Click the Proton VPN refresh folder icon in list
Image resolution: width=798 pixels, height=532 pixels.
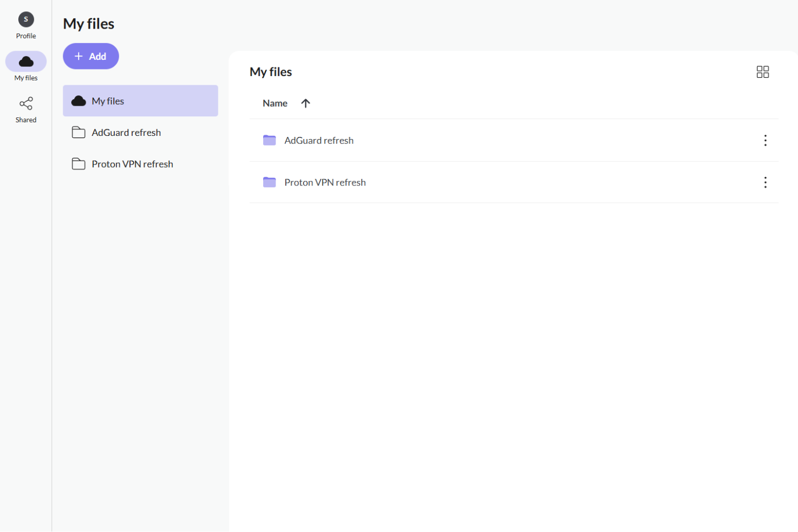(x=270, y=182)
